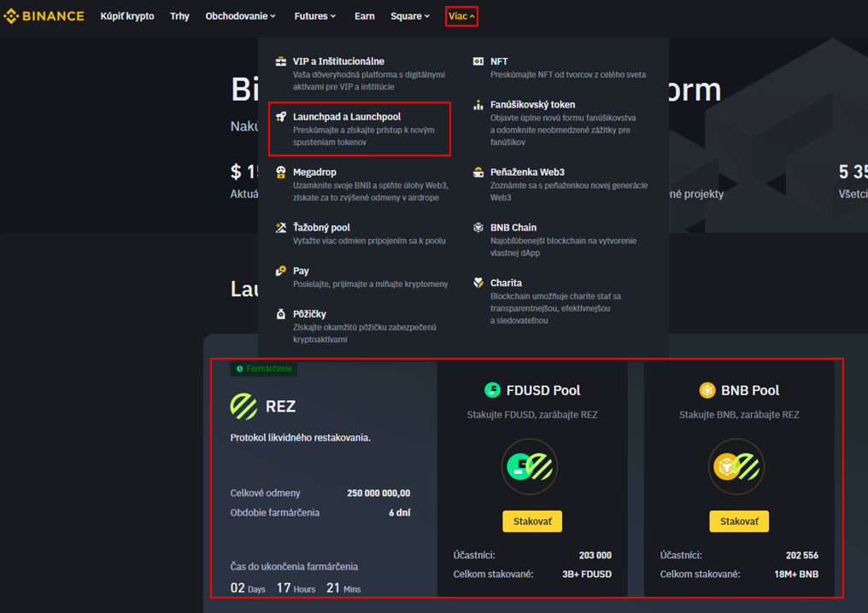Image resolution: width=868 pixels, height=613 pixels.
Task: Click Stakovať in the BNB Pool
Action: [x=739, y=521]
